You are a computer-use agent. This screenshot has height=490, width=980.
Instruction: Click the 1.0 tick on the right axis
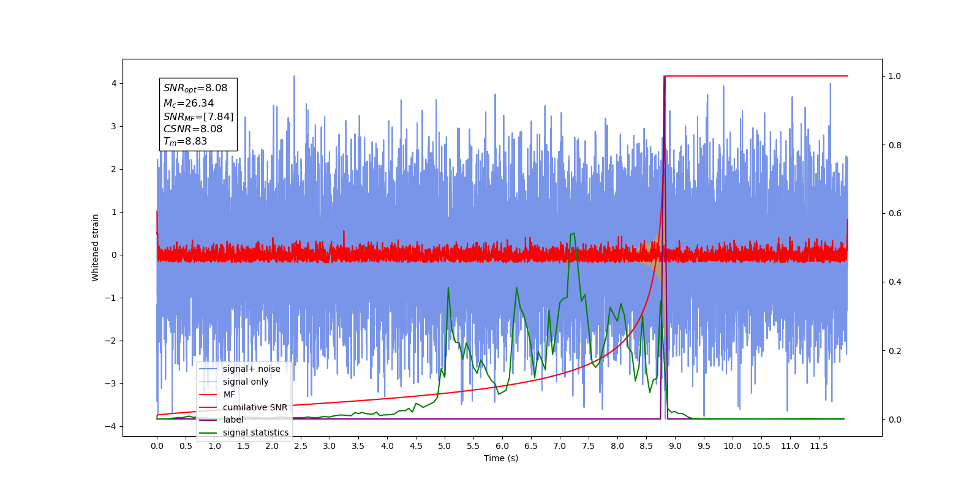[x=895, y=76]
